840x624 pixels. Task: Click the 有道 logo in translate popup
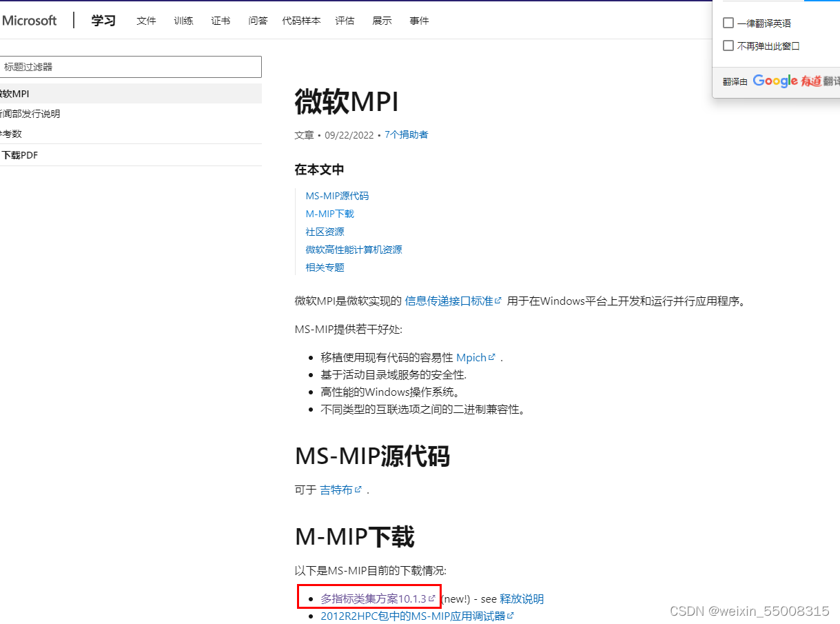coord(811,81)
